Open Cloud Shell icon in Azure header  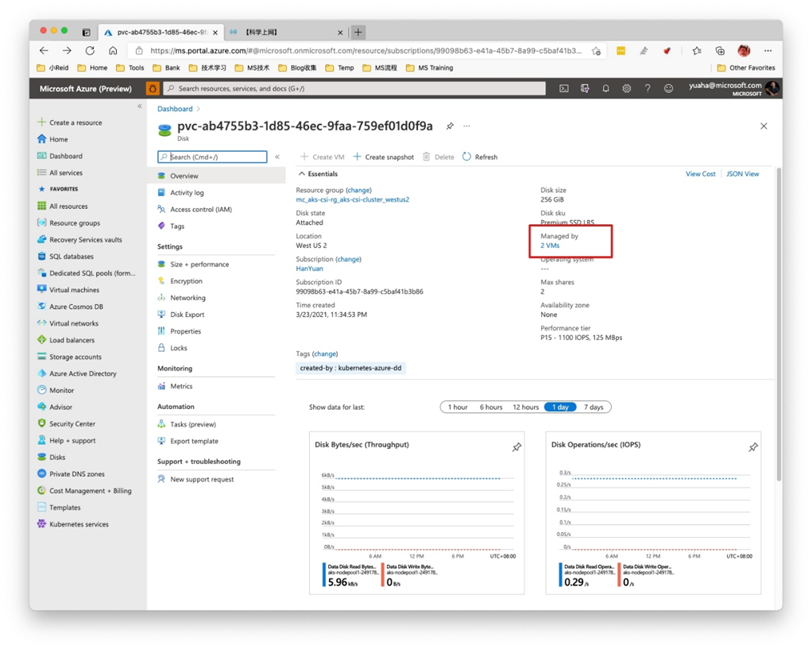pyautogui.click(x=564, y=88)
